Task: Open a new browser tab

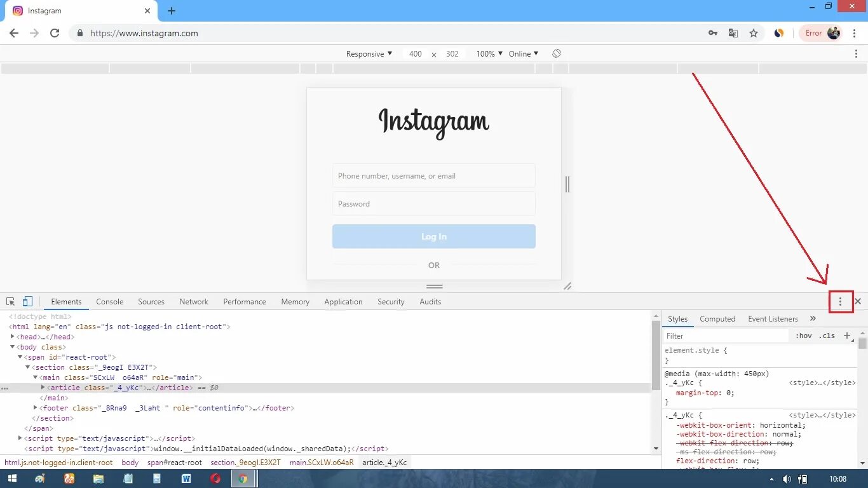Action: point(172,11)
